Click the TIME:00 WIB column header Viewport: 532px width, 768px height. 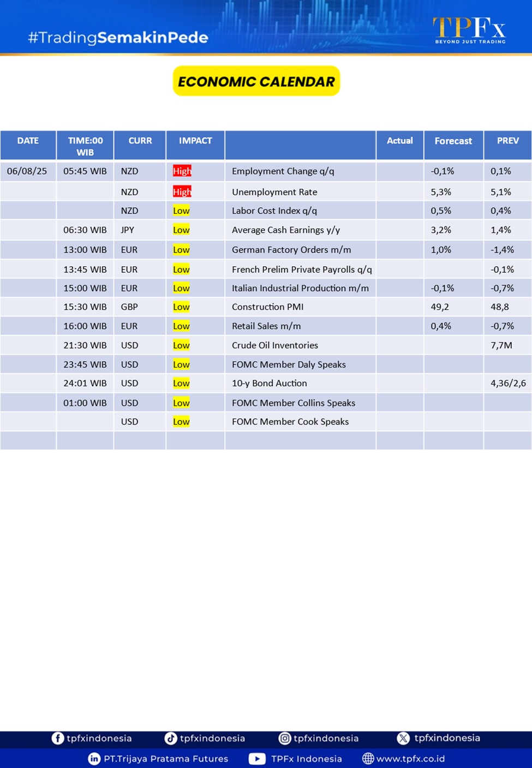tap(85, 145)
